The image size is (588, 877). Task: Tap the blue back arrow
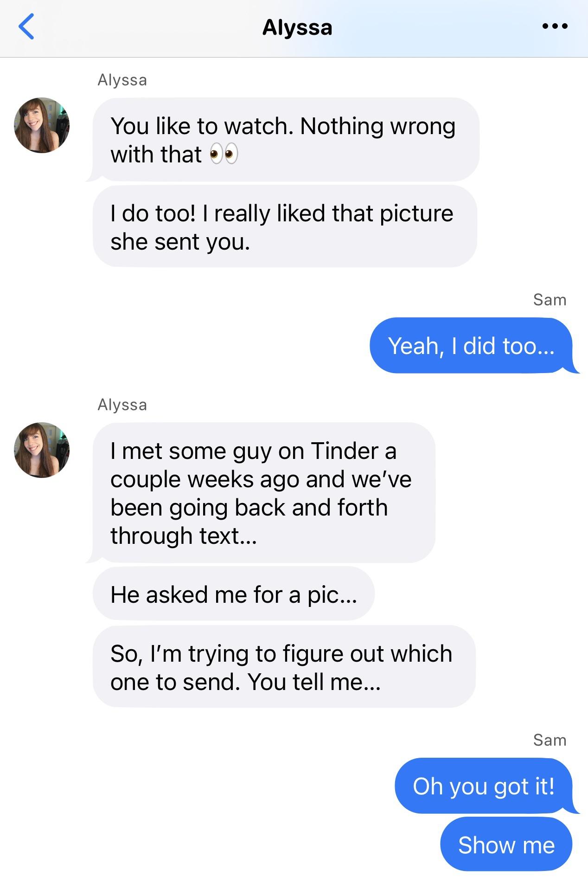[x=26, y=26]
